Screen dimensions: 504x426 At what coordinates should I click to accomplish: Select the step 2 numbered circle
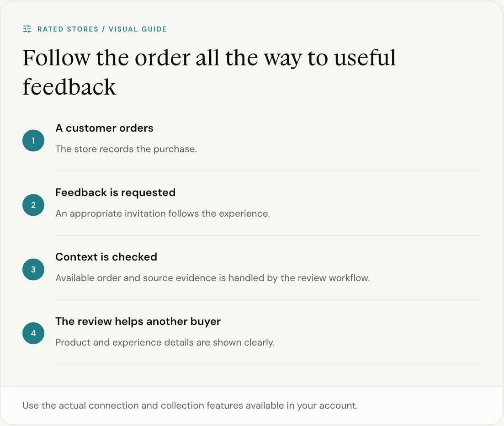(x=33, y=205)
